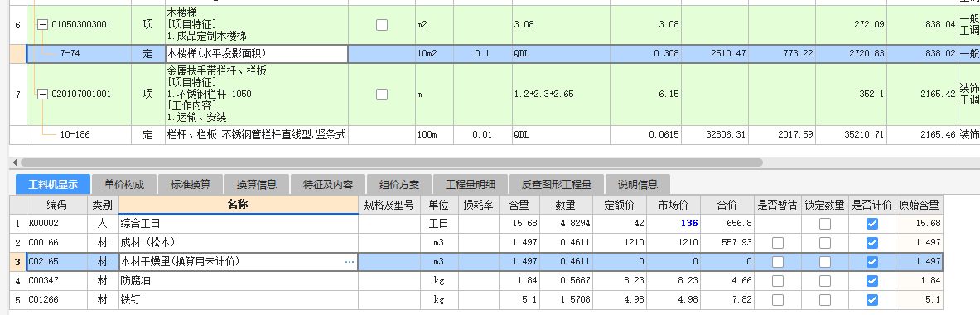Select the 名称 column header
This screenshot has height=315, width=980.
[x=238, y=205]
